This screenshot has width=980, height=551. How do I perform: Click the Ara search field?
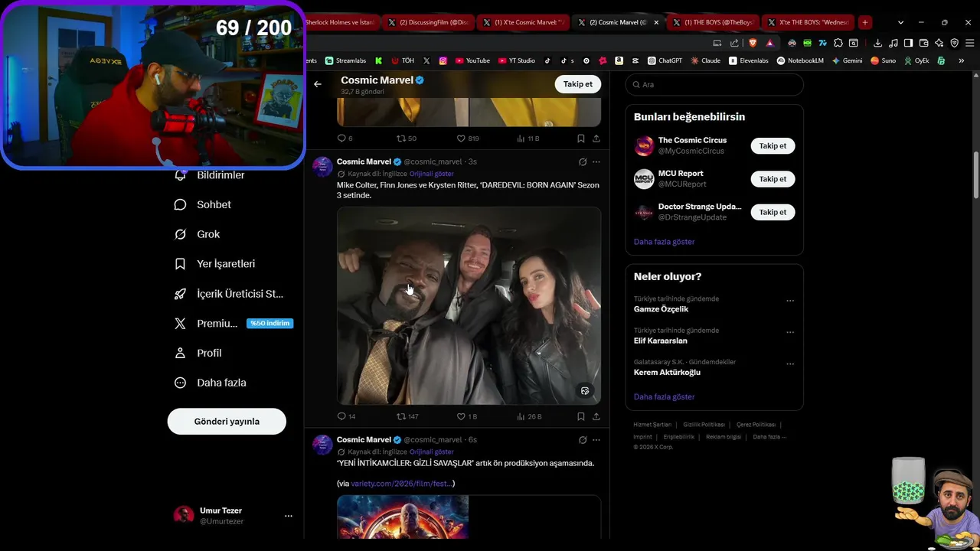coord(714,84)
